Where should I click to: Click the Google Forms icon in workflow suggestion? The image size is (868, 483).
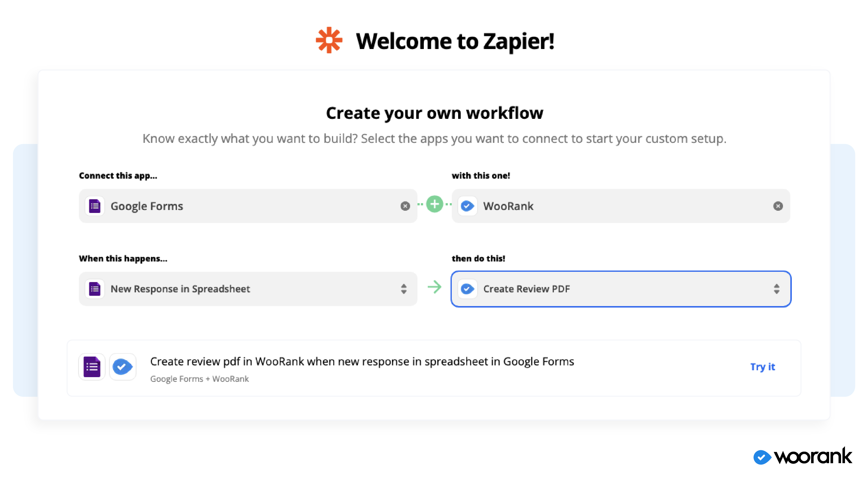92,367
